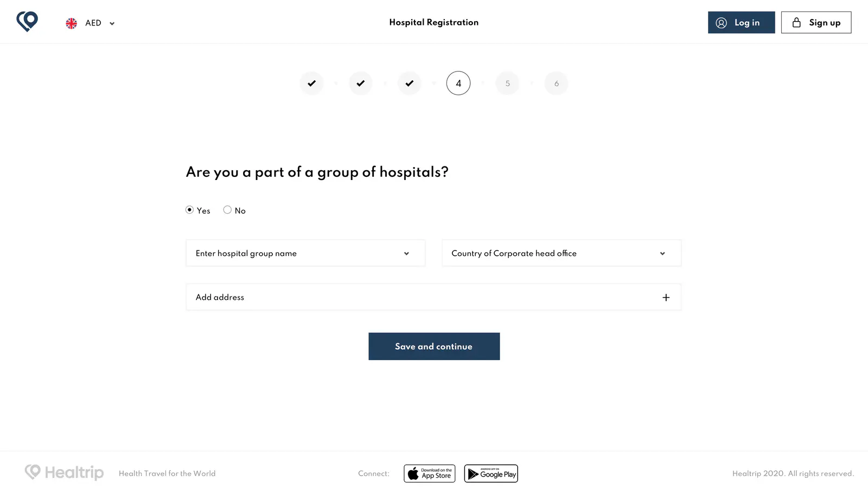This screenshot has width=868, height=494.
Task: Click the UK flag language icon
Action: 71,23
